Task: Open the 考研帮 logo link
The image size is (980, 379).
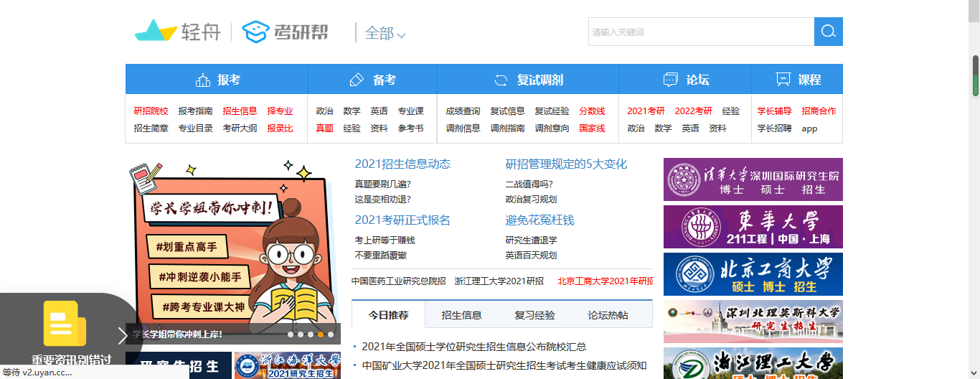Action: click(x=285, y=32)
